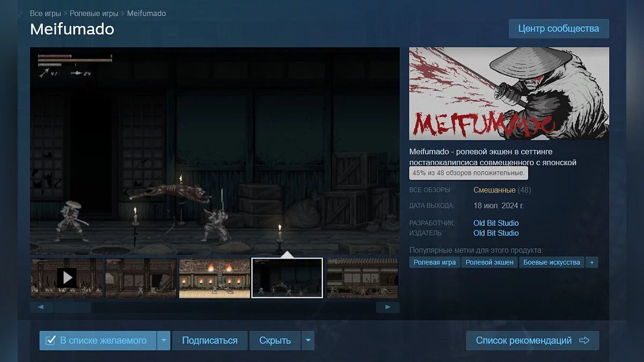Open the Old Bit Studio developer link
Screen dimensions: 644x362
[496, 223]
